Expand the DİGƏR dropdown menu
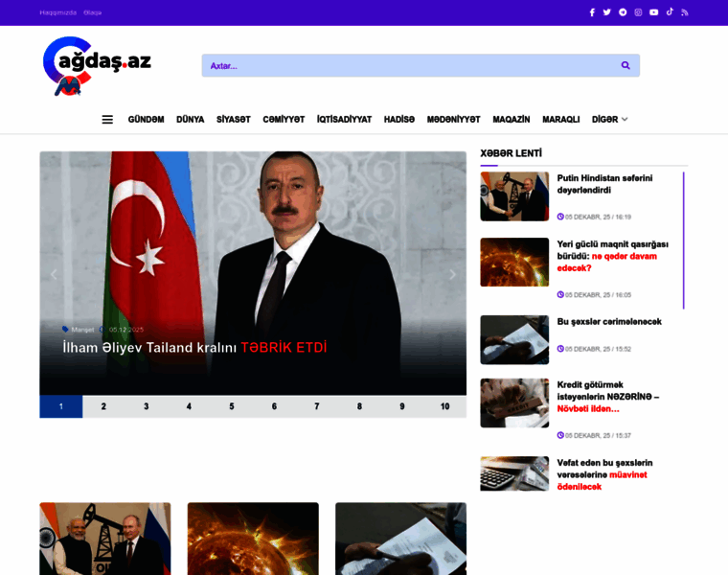Screen dimensions: 728x575 point(609,120)
